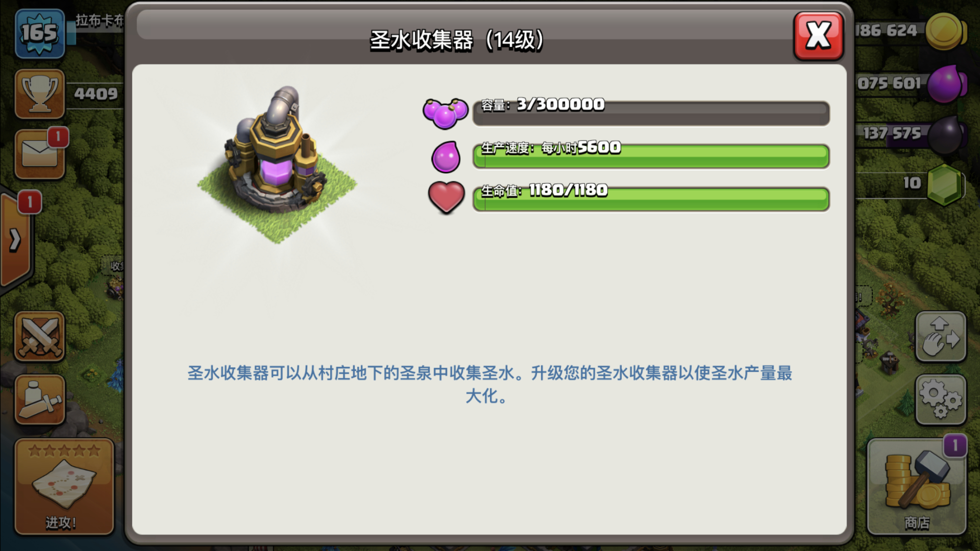980x551 pixels.
Task: Click the 生产速度 production rate bar
Action: 651,156
